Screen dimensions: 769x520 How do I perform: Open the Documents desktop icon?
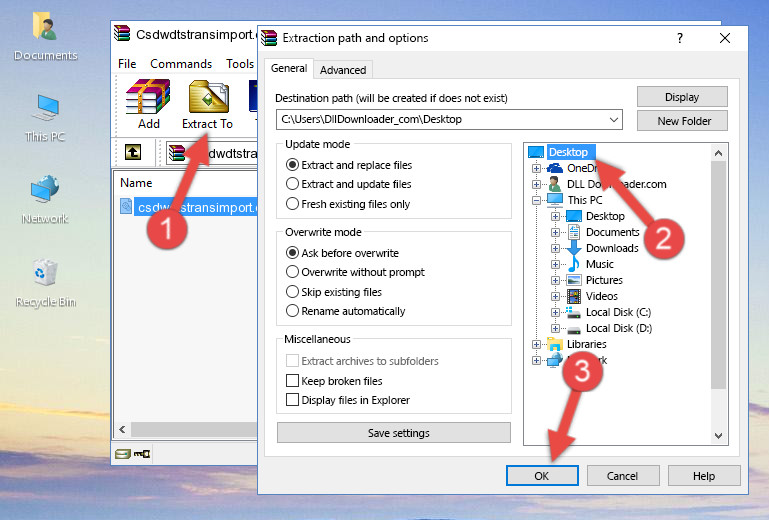(x=45, y=37)
